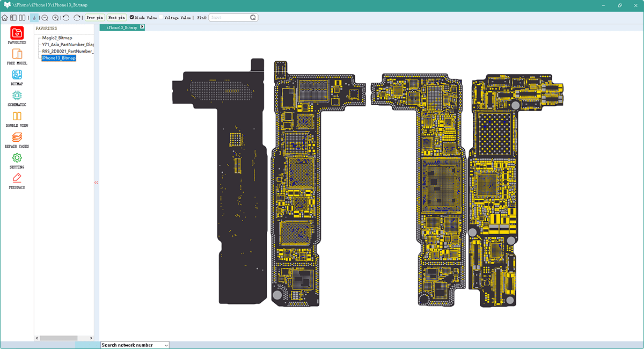Click the zoom in magnifier icon
Image resolution: width=644 pixels, height=349 pixels.
[x=55, y=18]
